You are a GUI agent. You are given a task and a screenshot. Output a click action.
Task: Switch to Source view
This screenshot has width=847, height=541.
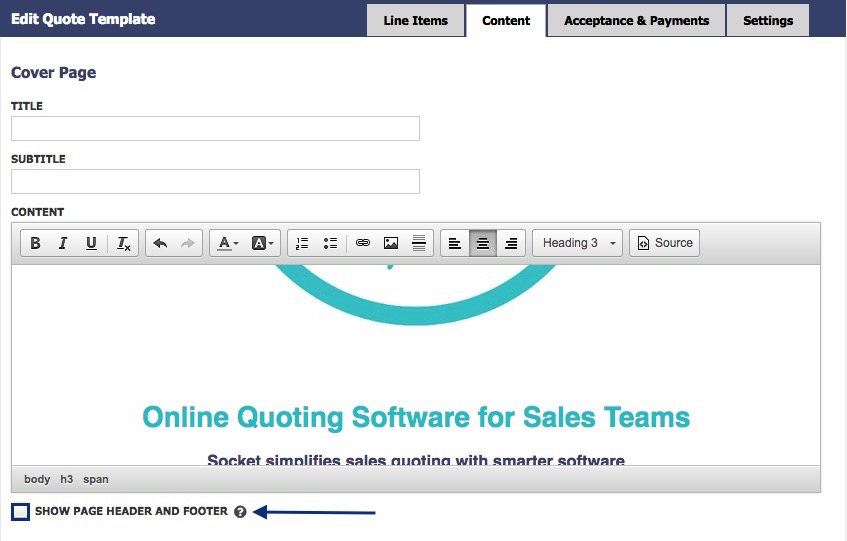click(664, 243)
